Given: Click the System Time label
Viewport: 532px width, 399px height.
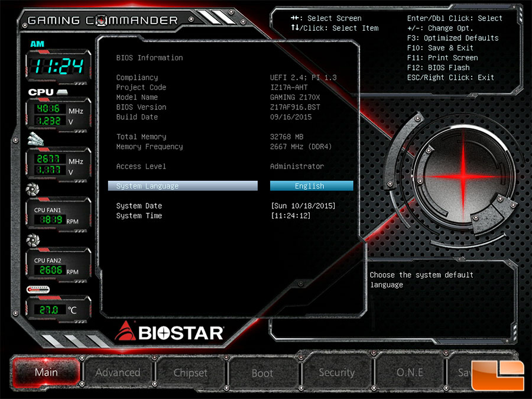Looking at the screenshot, I should click(x=139, y=215).
